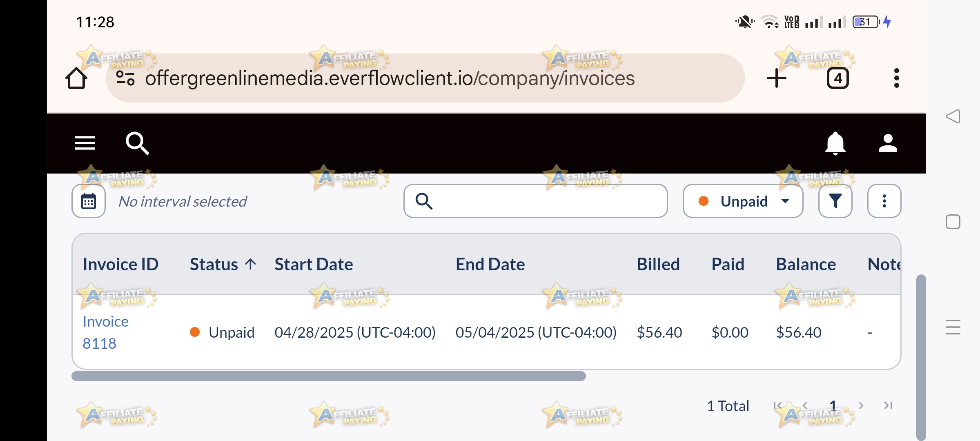Open the notifications bell
Screen dimensions: 980x441
click(835, 143)
